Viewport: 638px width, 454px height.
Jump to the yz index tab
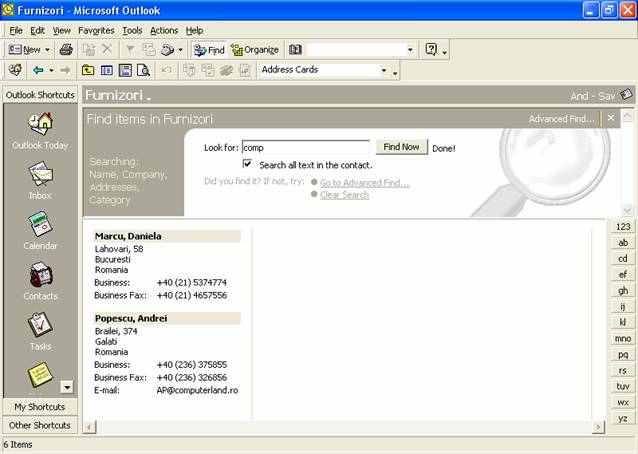click(623, 418)
